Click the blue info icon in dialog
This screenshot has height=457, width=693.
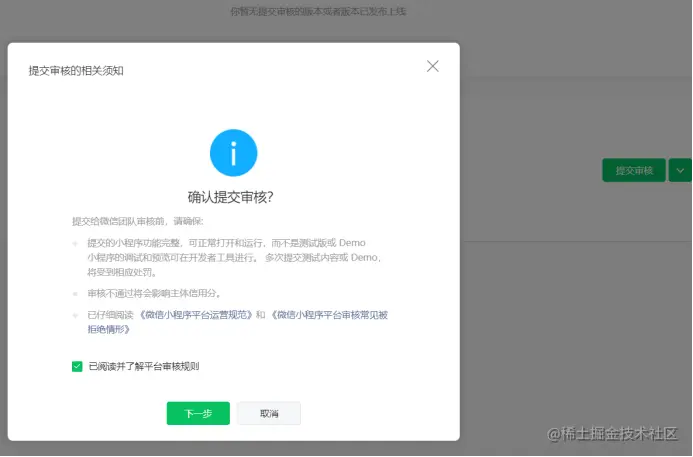[233, 153]
